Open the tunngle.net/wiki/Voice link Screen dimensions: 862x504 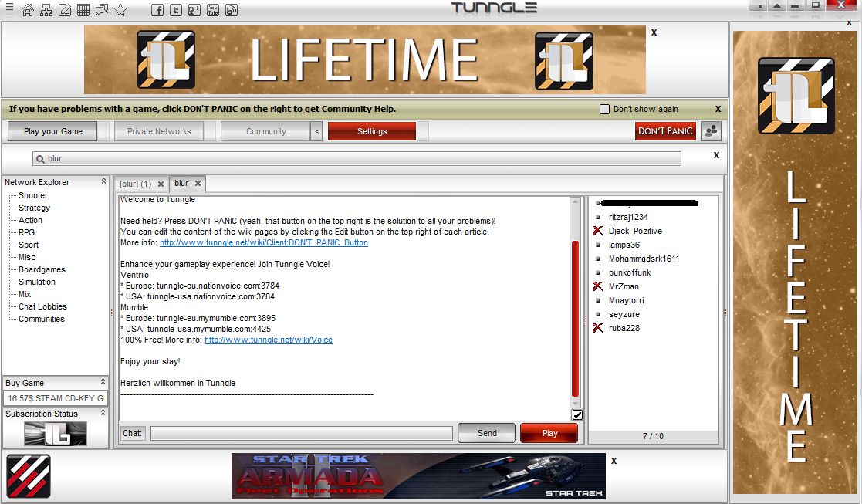pyautogui.click(x=269, y=340)
